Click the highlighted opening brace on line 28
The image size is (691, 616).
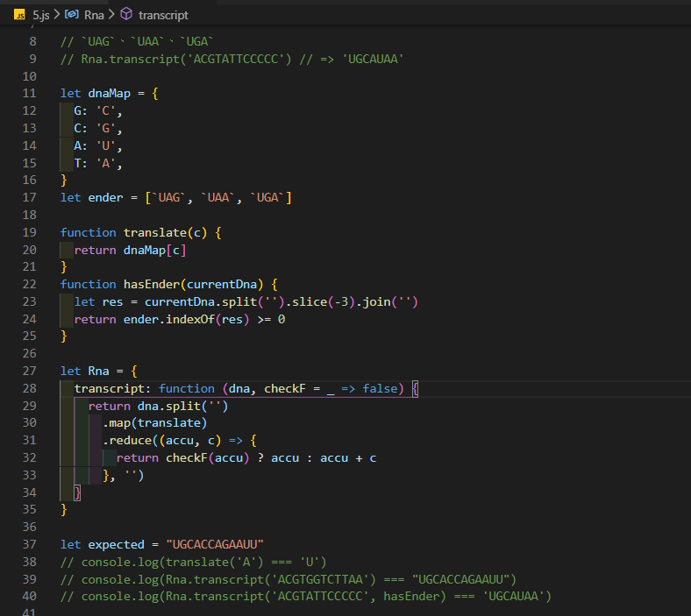[415, 389]
